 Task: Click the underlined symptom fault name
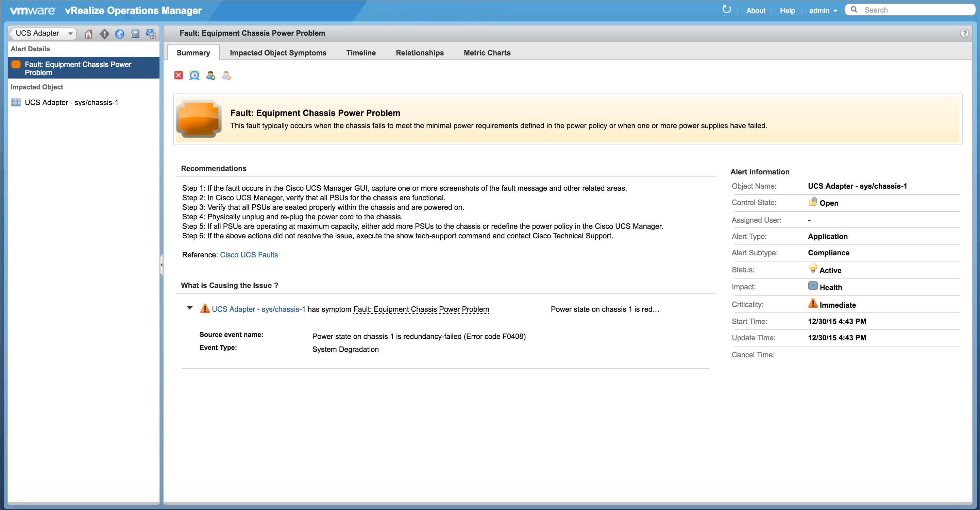click(x=421, y=309)
